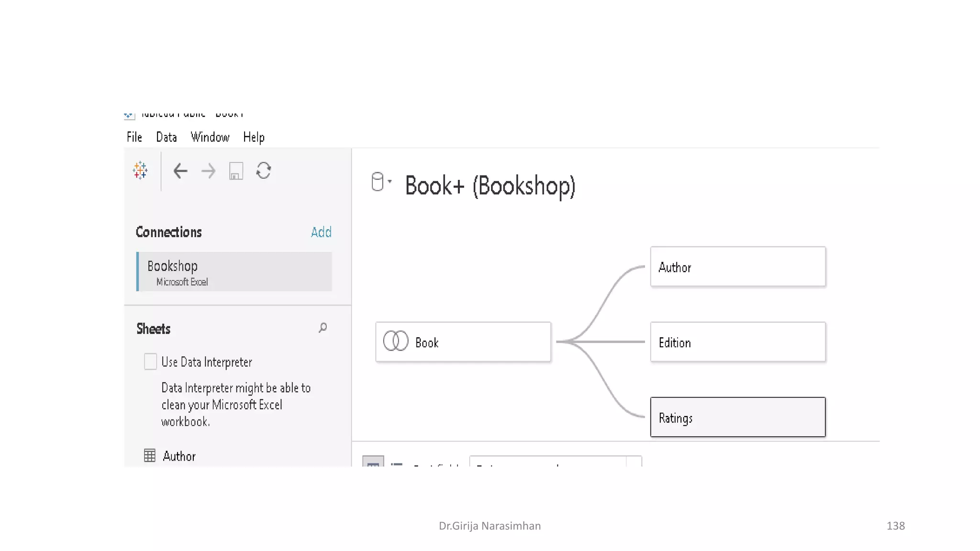The width and height of the screenshot is (980, 551).
Task: Search sheets with magnifier icon
Action: click(x=323, y=328)
